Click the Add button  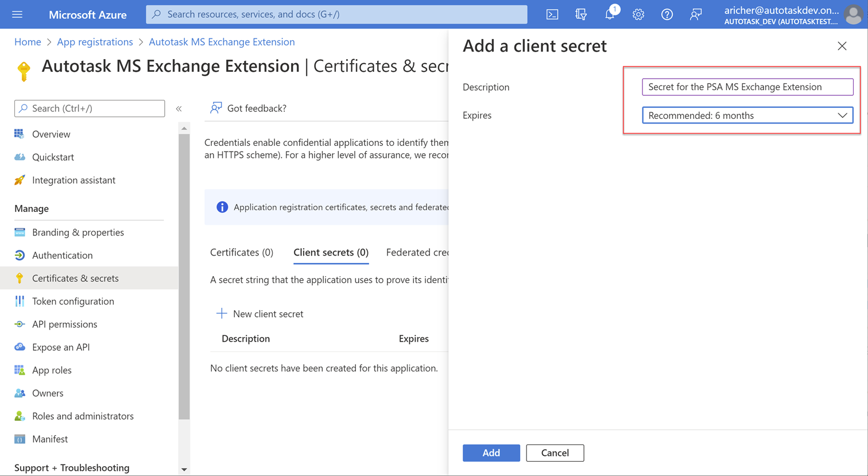tap(491, 453)
